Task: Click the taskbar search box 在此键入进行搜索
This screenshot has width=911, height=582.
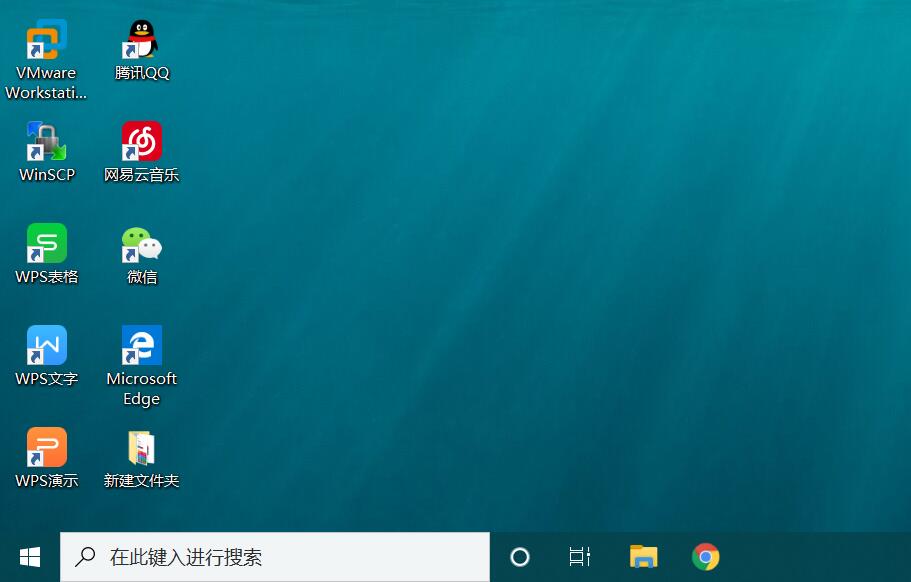Action: tap(275, 557)
